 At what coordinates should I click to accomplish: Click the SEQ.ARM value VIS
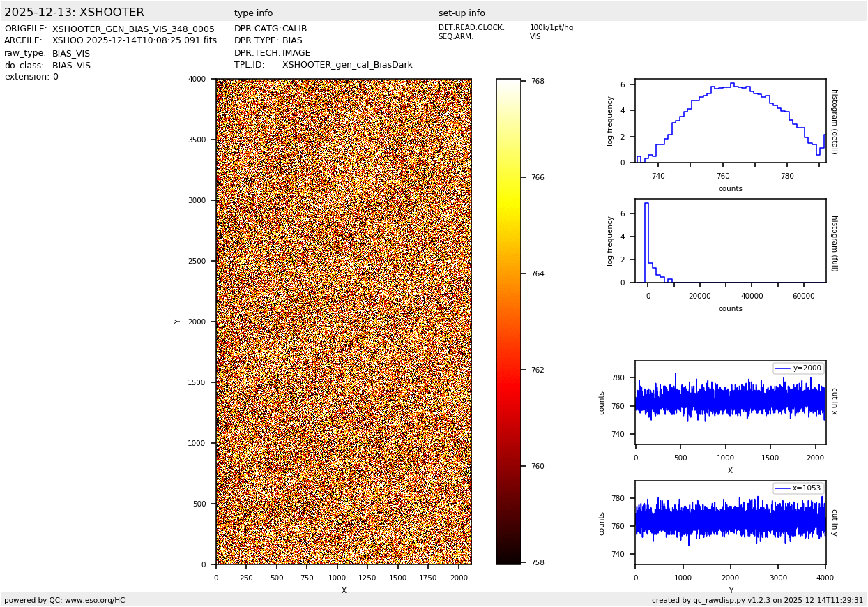[535, 37]
